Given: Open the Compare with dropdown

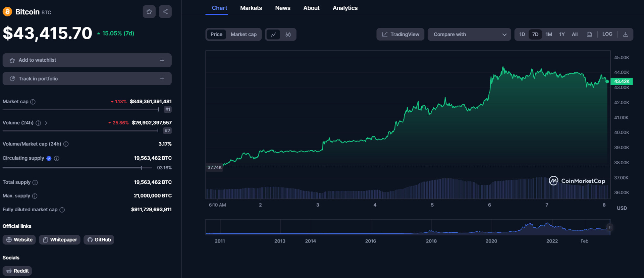Looking at the screenshot, I should 469,35.
